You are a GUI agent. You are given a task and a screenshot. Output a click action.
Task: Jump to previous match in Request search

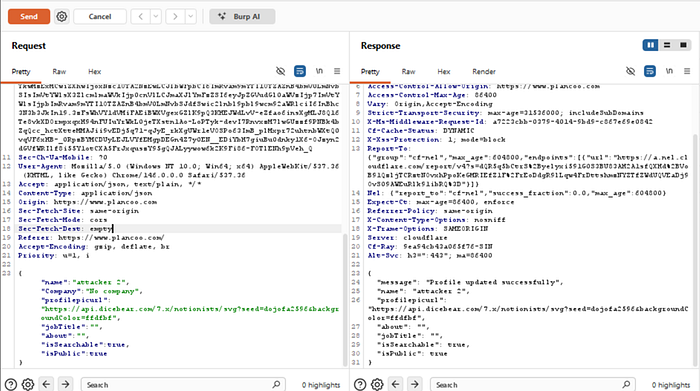coord(46,384)
